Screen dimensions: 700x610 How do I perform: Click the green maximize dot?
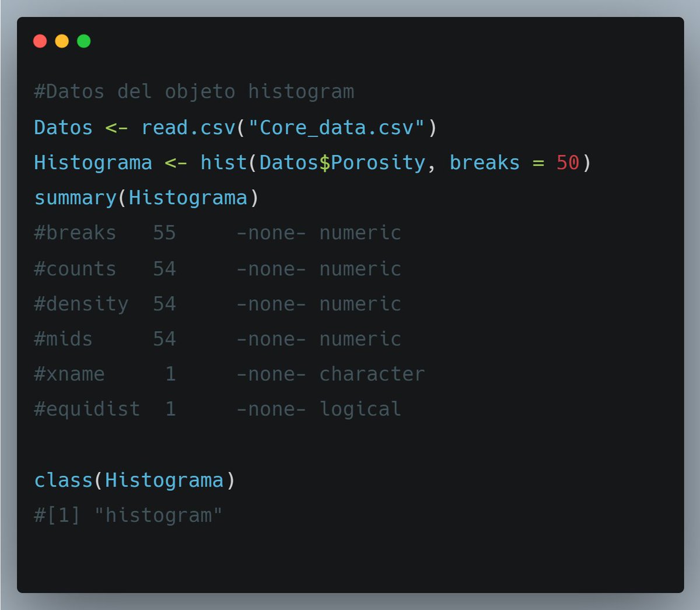click(84, 41)
